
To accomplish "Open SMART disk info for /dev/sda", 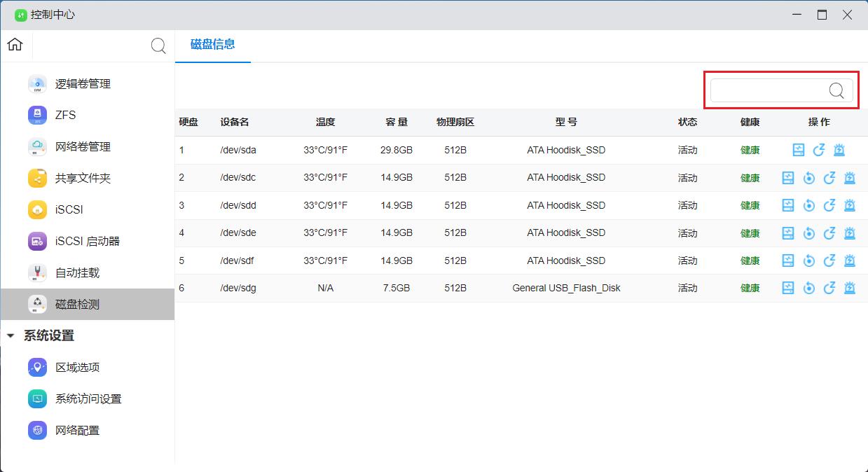I will (x=799, y=150).
